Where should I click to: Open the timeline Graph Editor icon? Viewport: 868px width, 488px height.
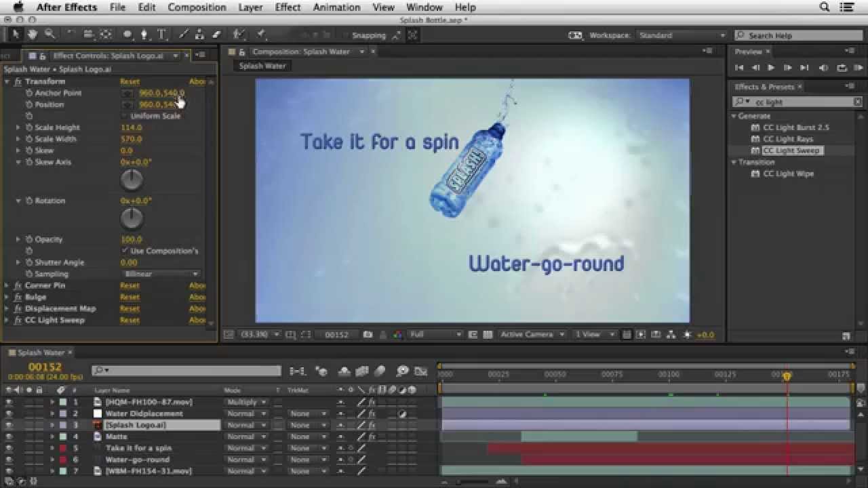tap(421, 371)
